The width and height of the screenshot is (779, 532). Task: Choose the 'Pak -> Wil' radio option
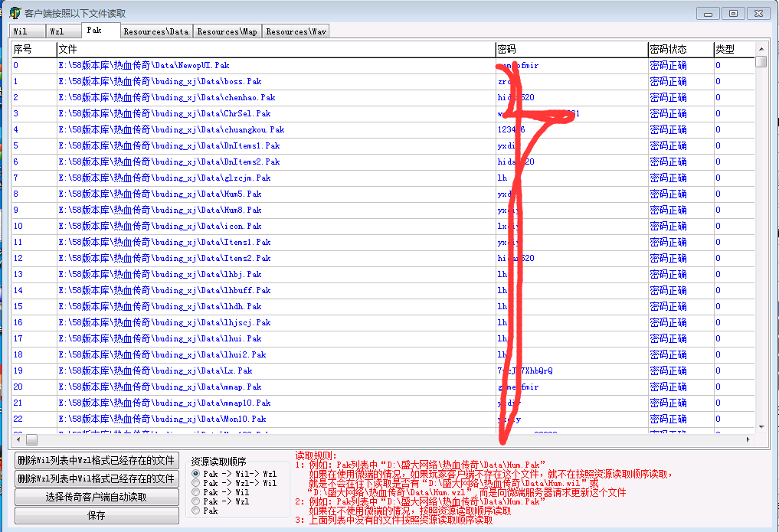click(x=196, y=492)
